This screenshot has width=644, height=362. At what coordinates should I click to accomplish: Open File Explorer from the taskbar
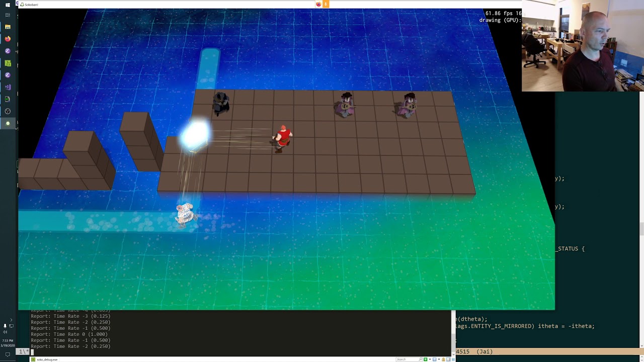pos(8,27)
